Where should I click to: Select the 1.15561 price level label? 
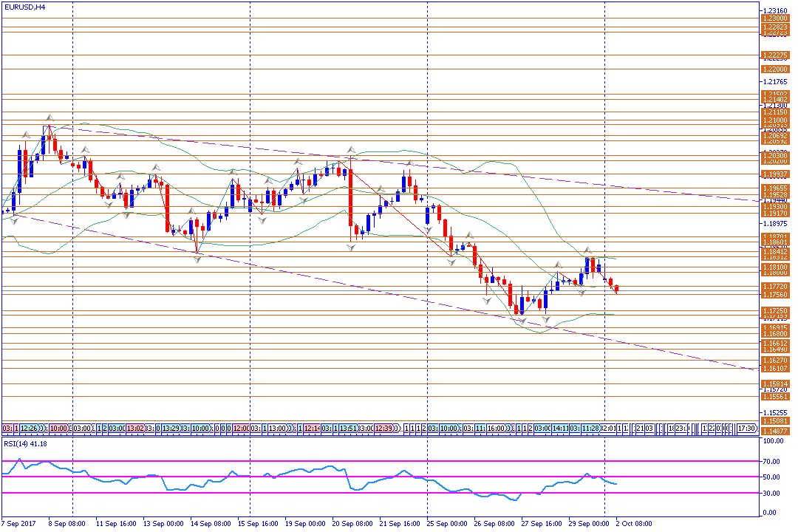pos(775,396)
